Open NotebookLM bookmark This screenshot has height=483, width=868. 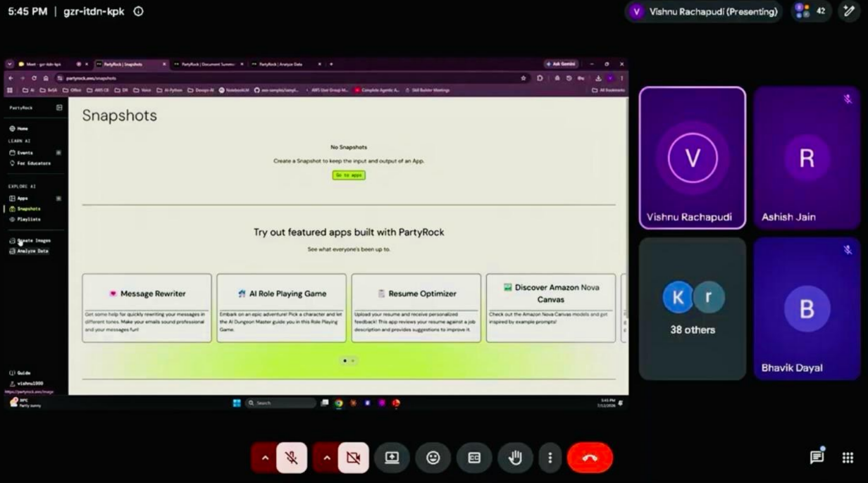[235, 90]
